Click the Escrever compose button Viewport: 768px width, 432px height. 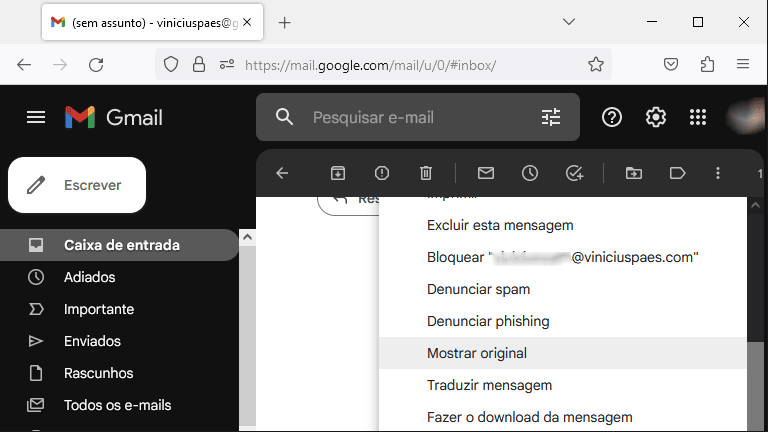pos(77,185)
